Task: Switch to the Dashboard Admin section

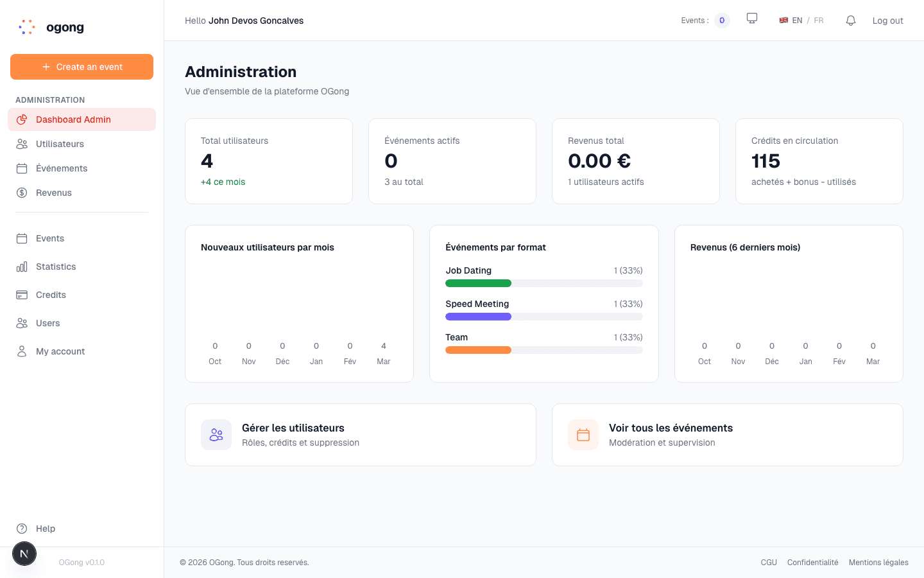Action: click(x=74, y=119)
